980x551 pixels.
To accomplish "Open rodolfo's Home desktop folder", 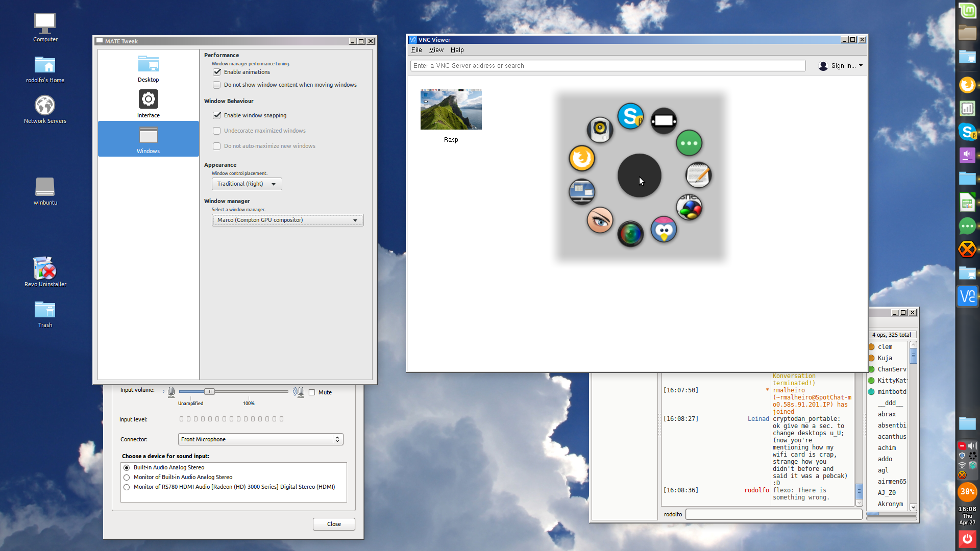I will (45, 69).
